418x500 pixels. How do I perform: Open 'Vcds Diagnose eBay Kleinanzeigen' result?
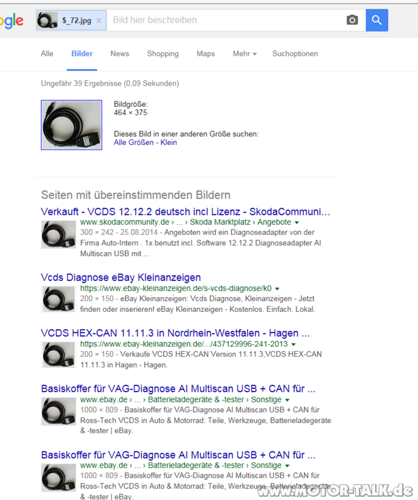tap(121, 277)
